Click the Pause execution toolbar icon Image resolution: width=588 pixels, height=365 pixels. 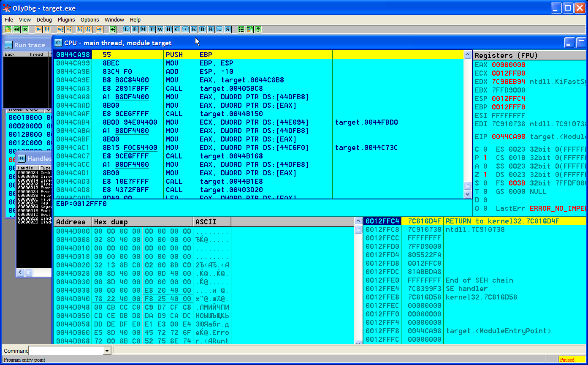[47, 29]
